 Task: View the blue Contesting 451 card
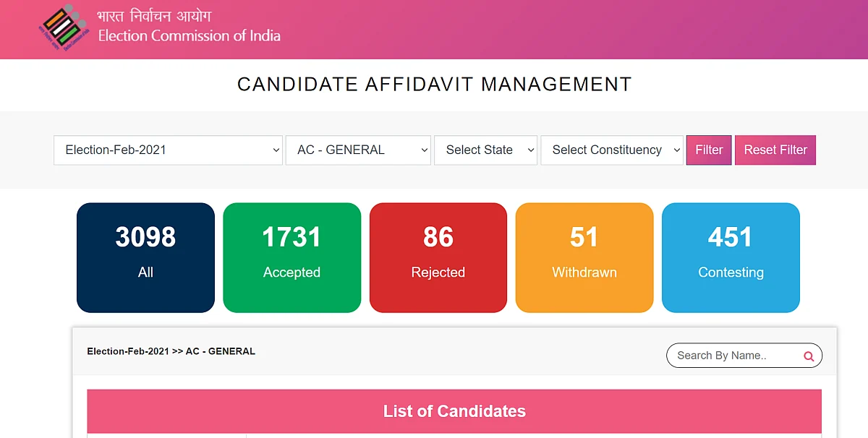coord(731,257)
